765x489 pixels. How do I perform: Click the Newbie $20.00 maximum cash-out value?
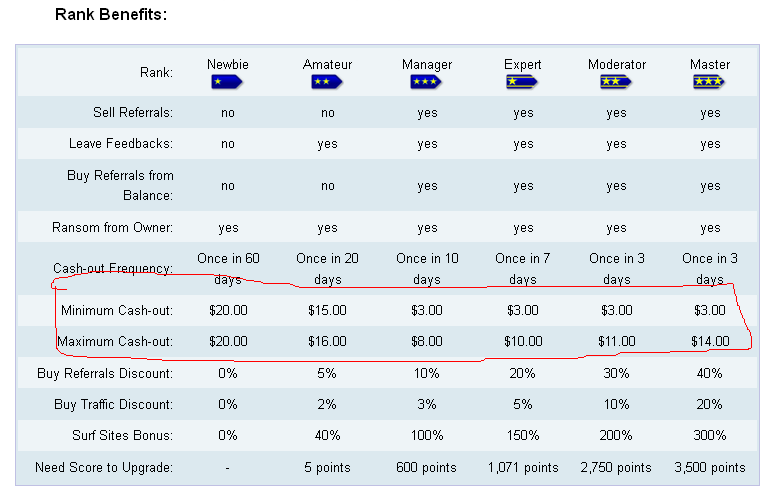228,342
